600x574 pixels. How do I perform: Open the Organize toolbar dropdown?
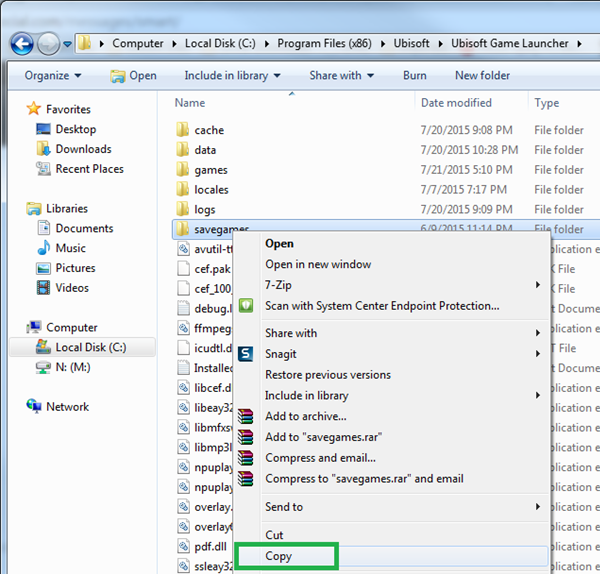point(53,75)
